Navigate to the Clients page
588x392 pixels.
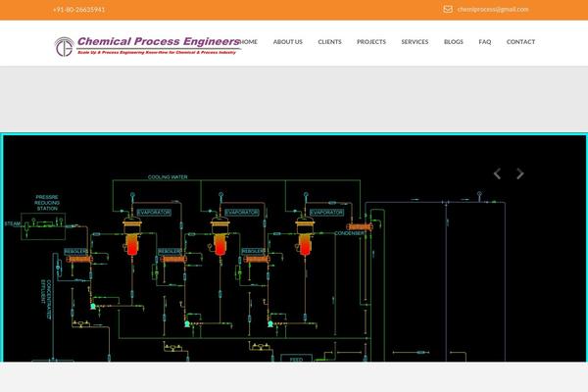pyautogui.click(x=329, y=42)
